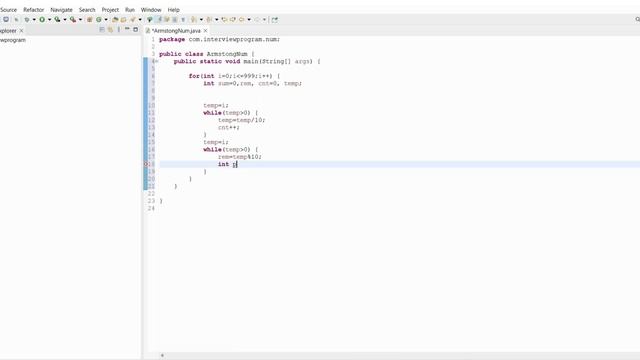Click the 'temp=temp/10;' line
The image size is (640, 360).
pos(242,120)
